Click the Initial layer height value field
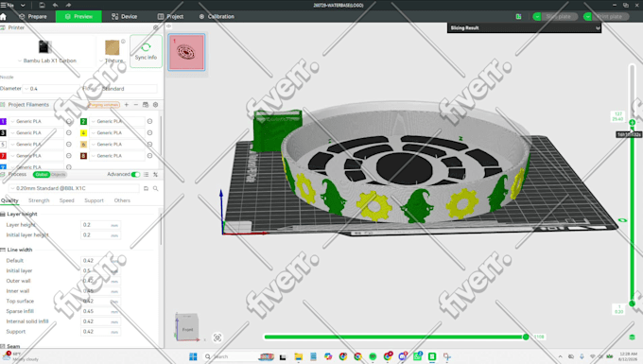Screen dimensions: 643x364 pos(100,234)
